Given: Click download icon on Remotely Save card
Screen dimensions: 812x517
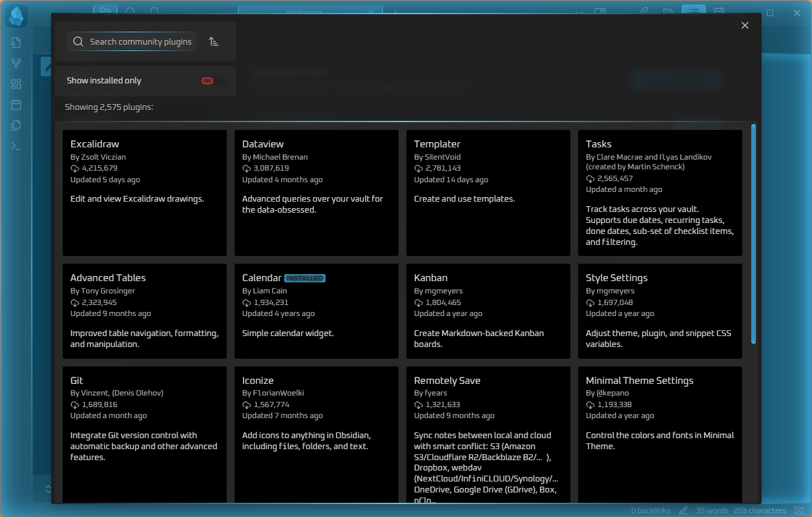Looking at the screenshot, I should click(x=419, y=405).
